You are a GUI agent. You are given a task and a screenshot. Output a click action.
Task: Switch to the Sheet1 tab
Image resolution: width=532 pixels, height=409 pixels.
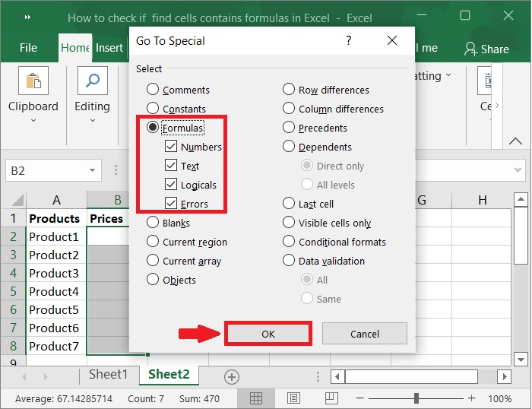108,374
